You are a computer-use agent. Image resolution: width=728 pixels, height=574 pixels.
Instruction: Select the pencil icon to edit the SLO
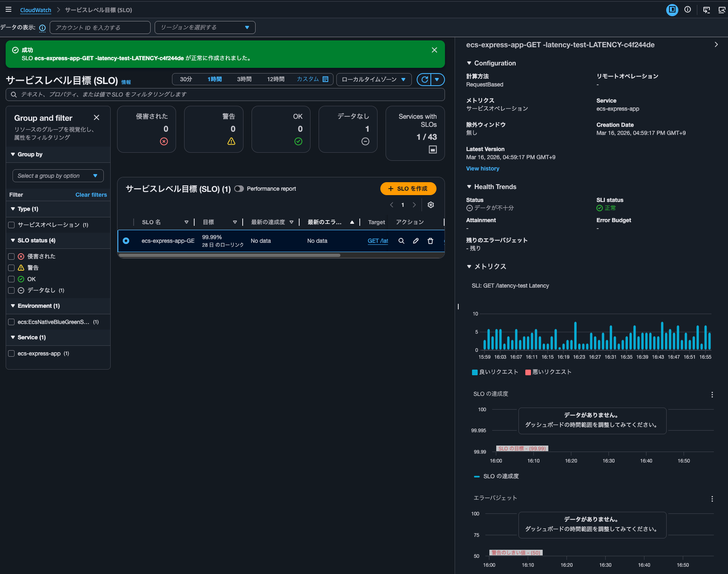coord(415,241)
